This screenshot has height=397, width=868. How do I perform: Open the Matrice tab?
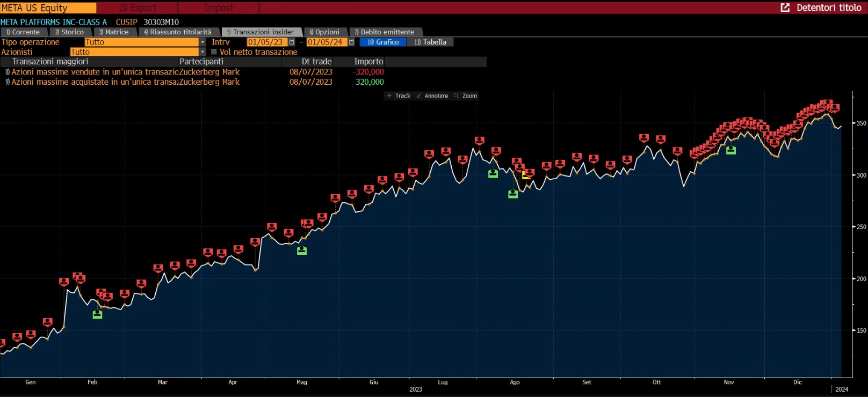tap(114, 32)
